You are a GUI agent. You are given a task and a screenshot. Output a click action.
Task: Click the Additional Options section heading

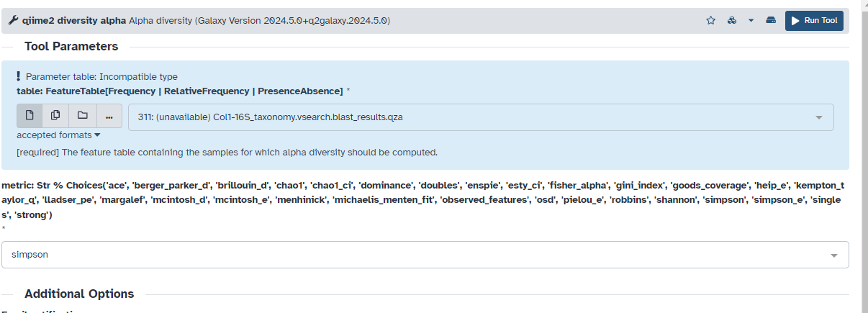click(x=79, y=294)
